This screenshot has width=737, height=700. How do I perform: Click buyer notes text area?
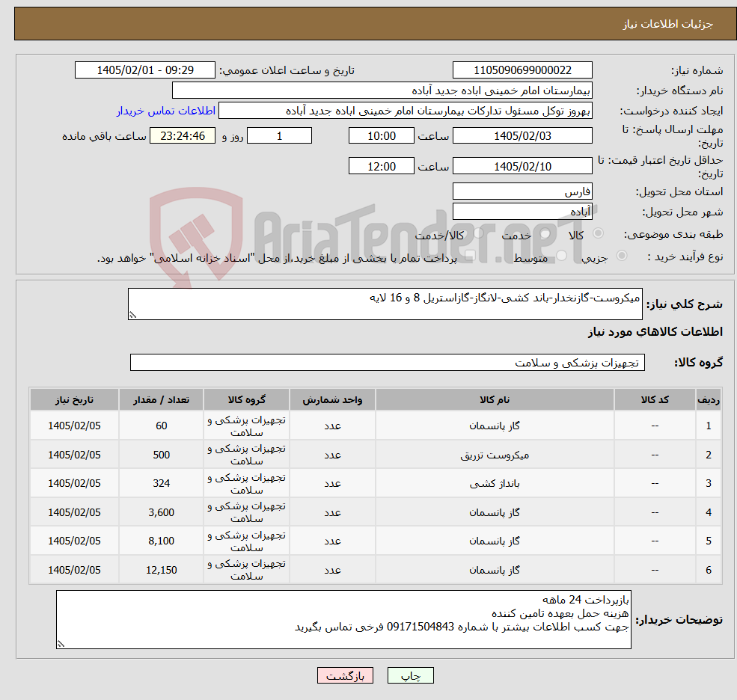click(x=343, y=620)
